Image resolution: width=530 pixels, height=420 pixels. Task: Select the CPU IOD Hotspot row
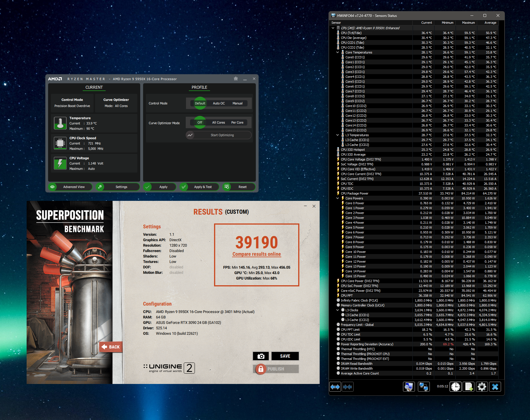point(414,150)
